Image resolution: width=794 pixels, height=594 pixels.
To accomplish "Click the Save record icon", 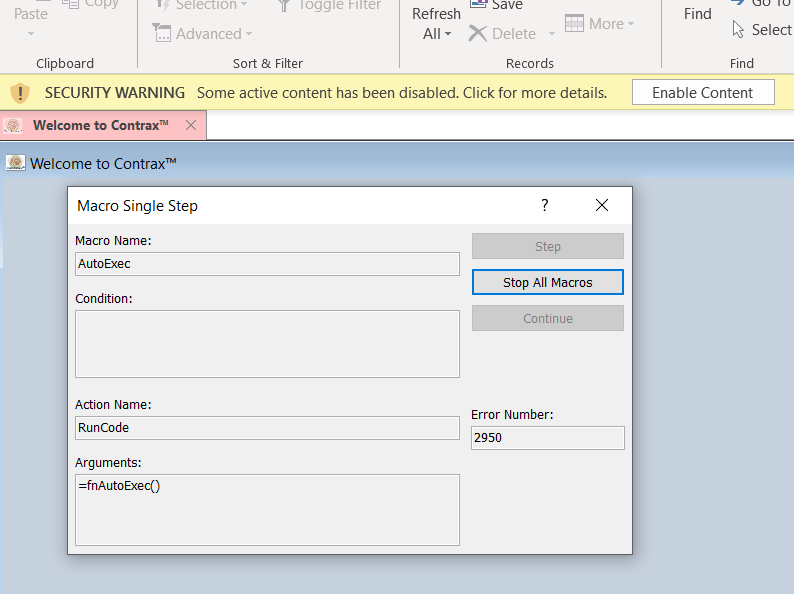I will 478,5.
